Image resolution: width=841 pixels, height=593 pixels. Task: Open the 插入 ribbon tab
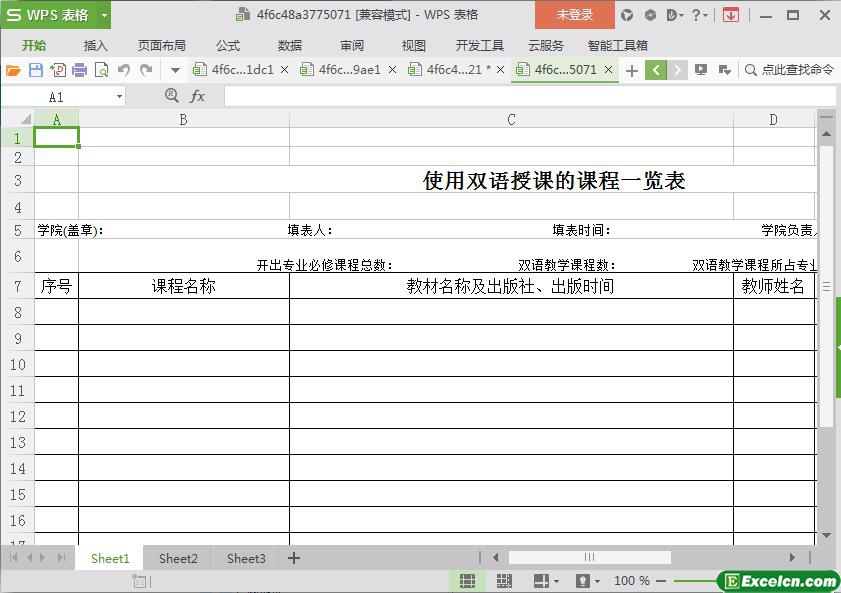95,45
